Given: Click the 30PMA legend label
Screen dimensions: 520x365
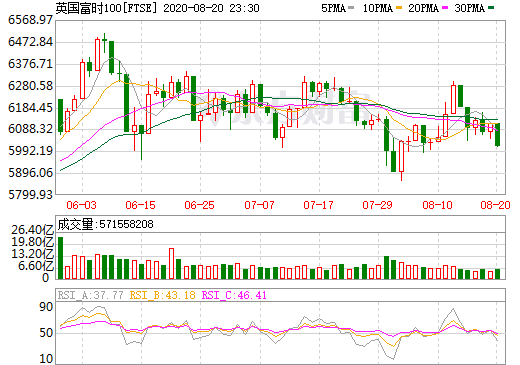Looking at the screenshot, I should 469,8.
